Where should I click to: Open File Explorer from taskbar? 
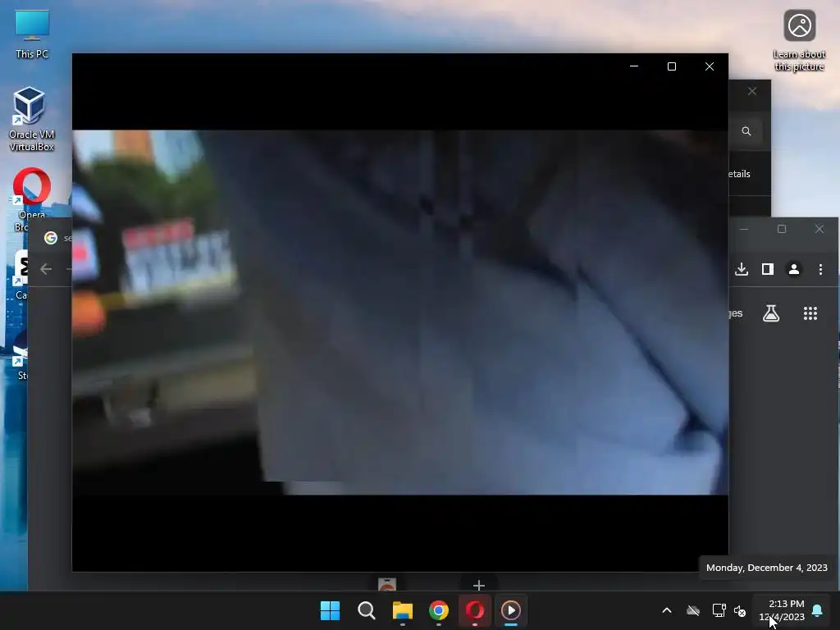(x=402, y=610)
